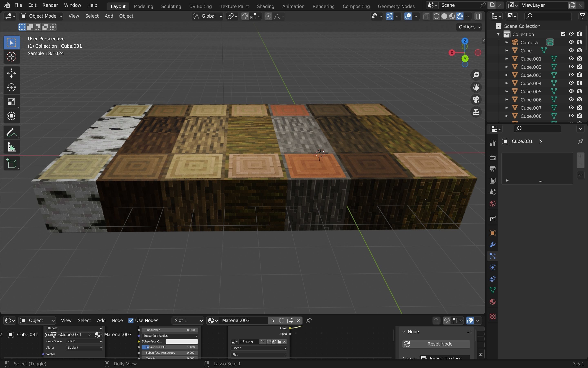This screenshot has width=588, height=368.
Task: Switch to the UV Editing workspace tab
Action: tap(200, 6)
